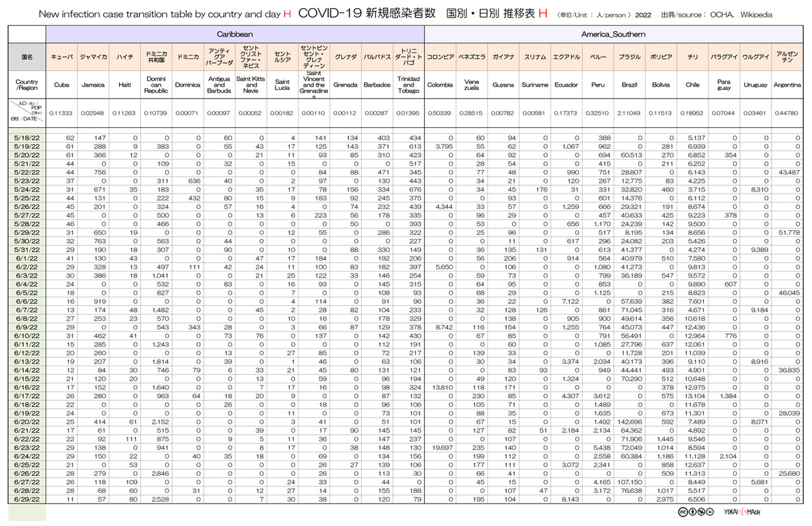Select the Saint Kitts and Nevis header
812x526 pixels.
coord(250,85)
